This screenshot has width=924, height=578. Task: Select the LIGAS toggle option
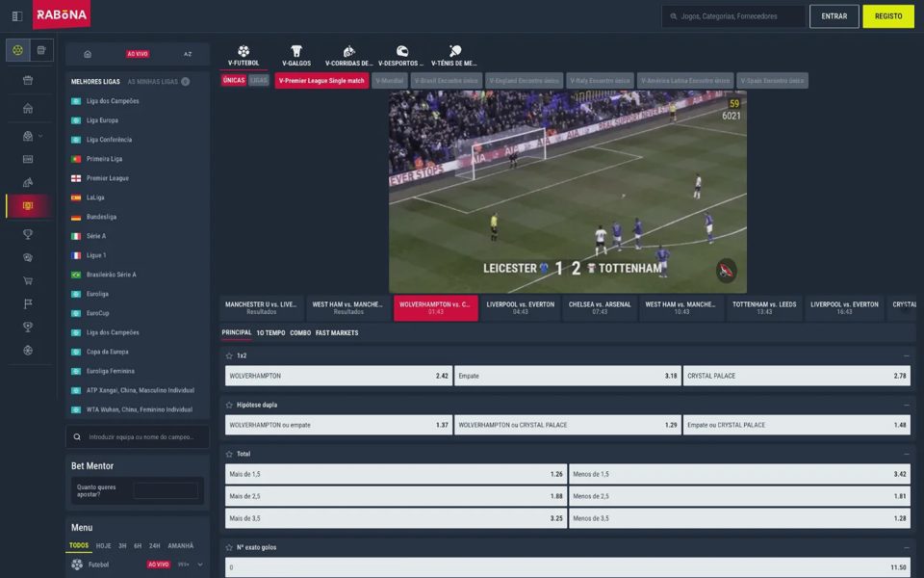(x=258, y=80)
